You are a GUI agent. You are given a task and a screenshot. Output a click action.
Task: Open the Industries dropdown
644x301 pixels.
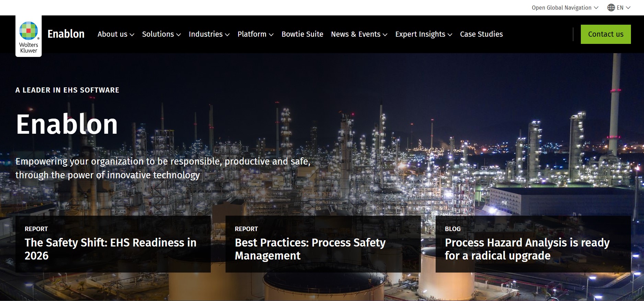(x=209, y=34)
